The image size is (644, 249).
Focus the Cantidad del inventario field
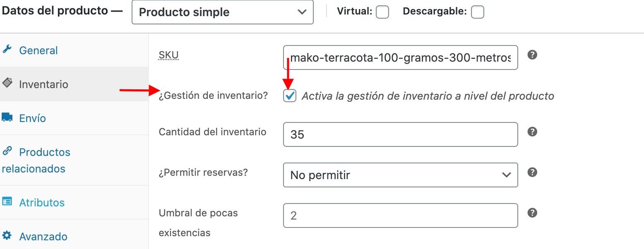(x=401, y=134)
